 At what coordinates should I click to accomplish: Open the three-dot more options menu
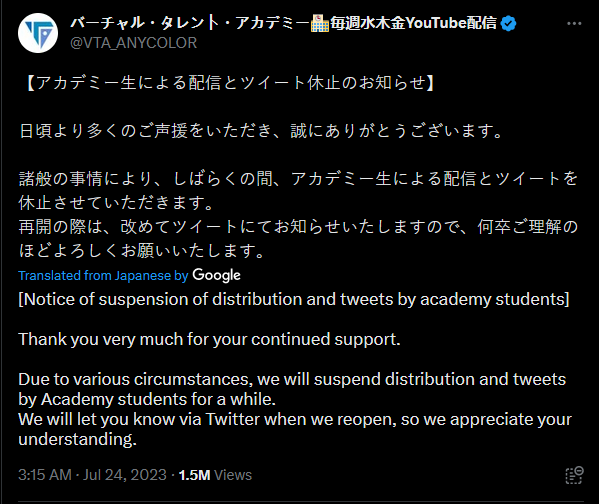(574, 24)
